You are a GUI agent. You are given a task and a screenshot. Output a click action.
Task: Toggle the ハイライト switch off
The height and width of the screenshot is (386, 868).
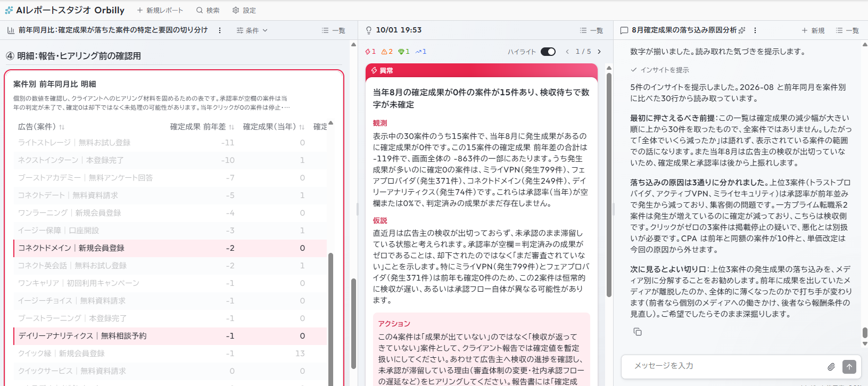pos(548,52)
